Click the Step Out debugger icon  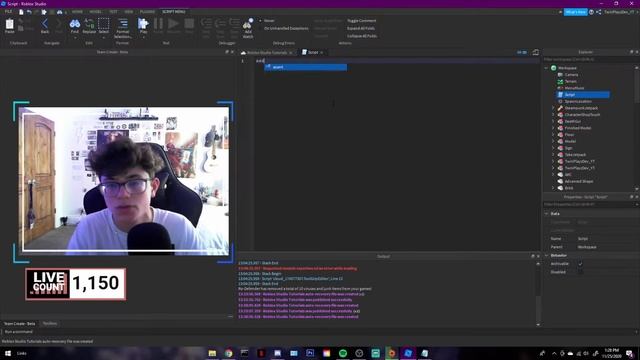[234, 24]
